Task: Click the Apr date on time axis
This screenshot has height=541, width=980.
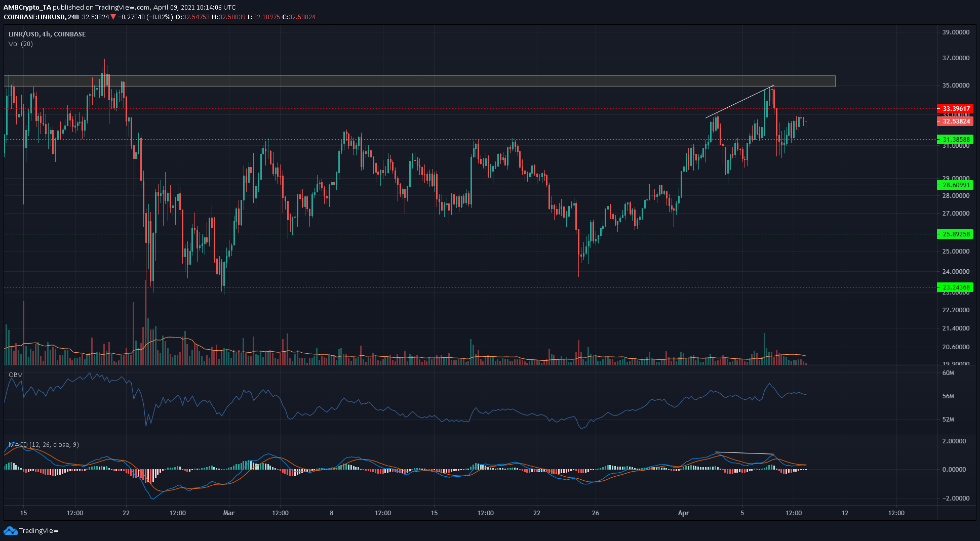Action: pyautogui.click(x=684, y=513)
